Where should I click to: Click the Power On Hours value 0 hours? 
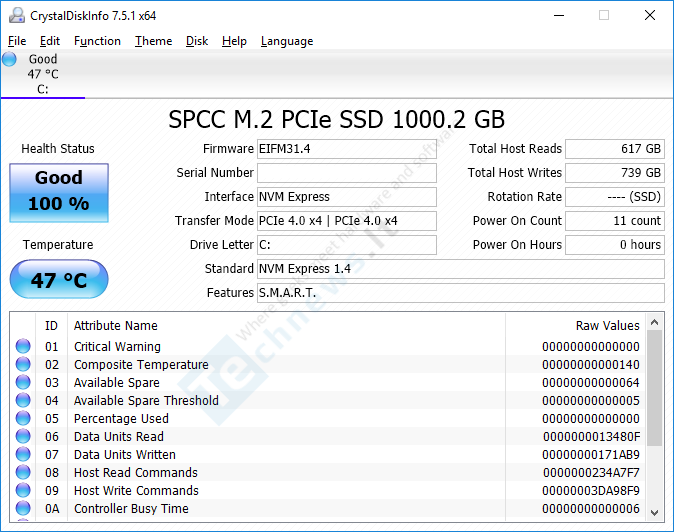coord(615,245)
